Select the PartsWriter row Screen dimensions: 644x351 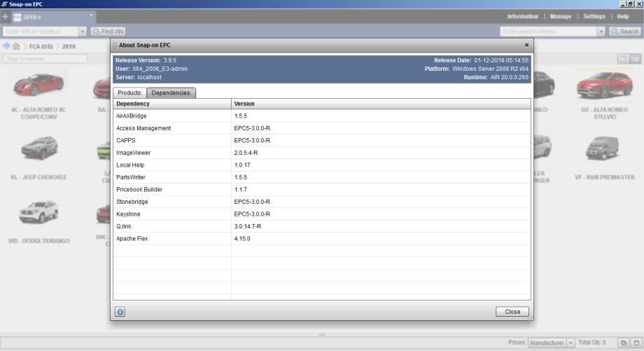[x=322, y=177]
